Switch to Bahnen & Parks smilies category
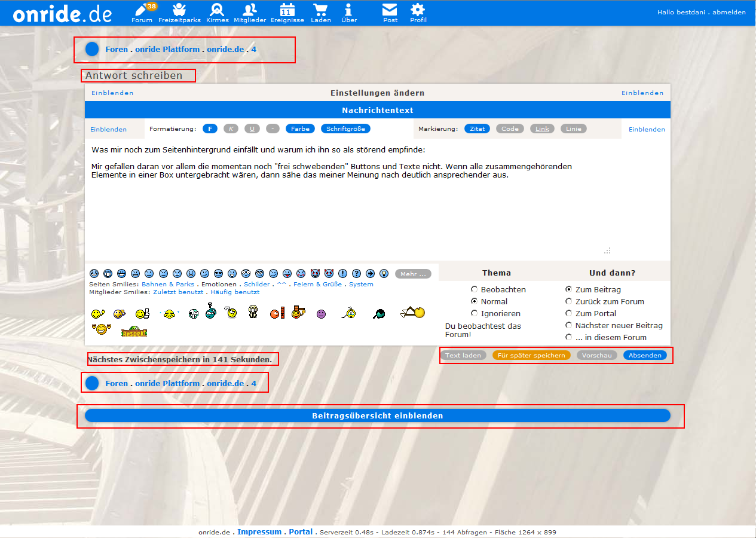The width and height of the screenshot is (756, 538). coord(168,285)
